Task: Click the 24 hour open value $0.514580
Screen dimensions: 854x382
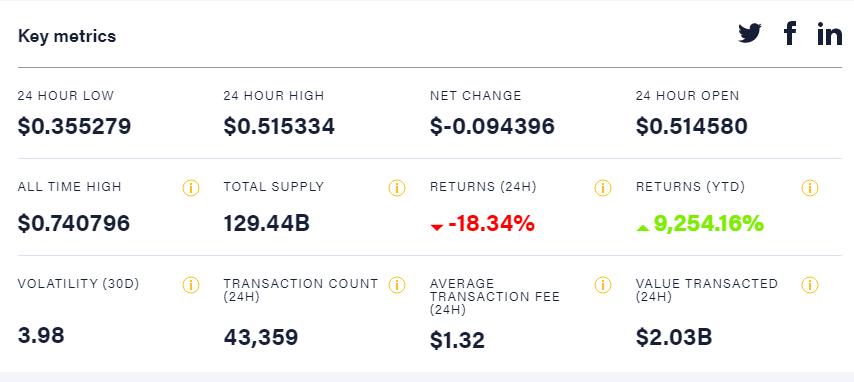Action: coord(692,126)
